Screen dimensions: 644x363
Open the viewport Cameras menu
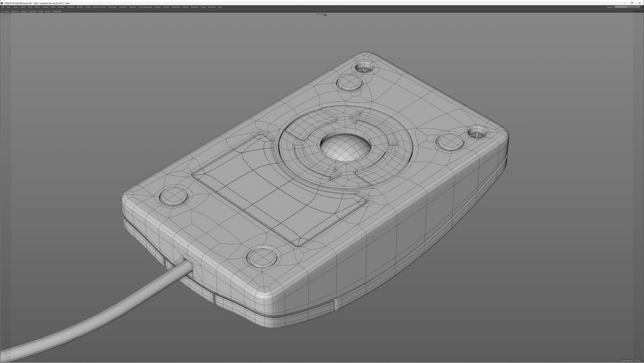[14, 11]
